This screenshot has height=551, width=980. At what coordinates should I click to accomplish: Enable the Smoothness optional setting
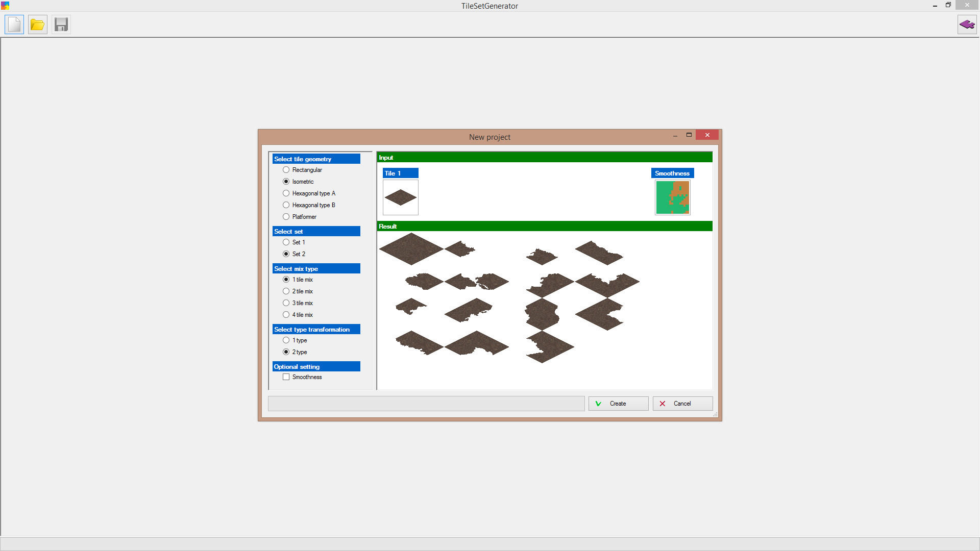point(286,377)
